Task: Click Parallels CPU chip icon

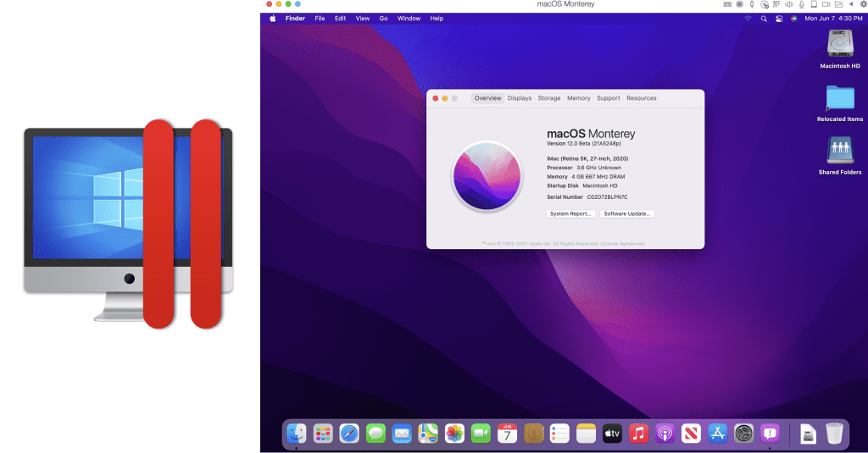Action: tap(739, 4)
